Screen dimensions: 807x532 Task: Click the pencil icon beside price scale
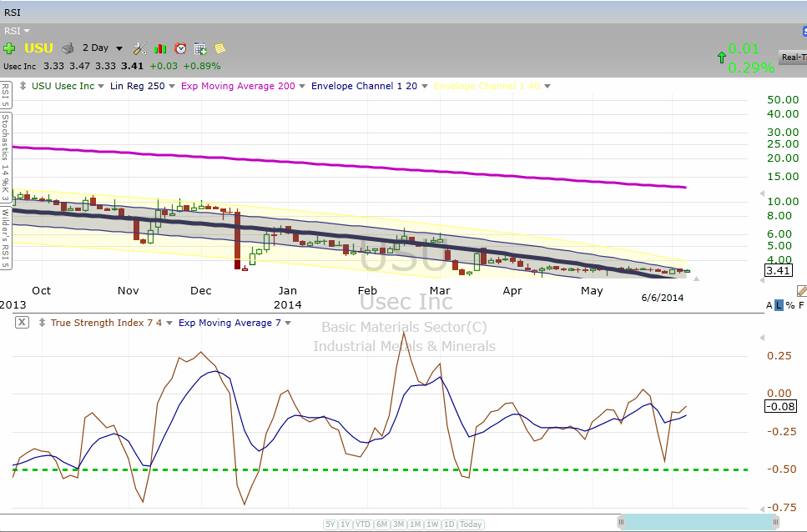point(802,291)
